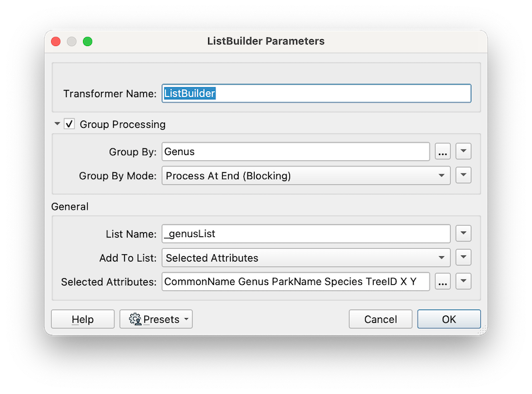Viewport: 532px width, 394px height.
Task: Click the ellipsis beside Selected Attributes
Action: (x=443, y=282)
